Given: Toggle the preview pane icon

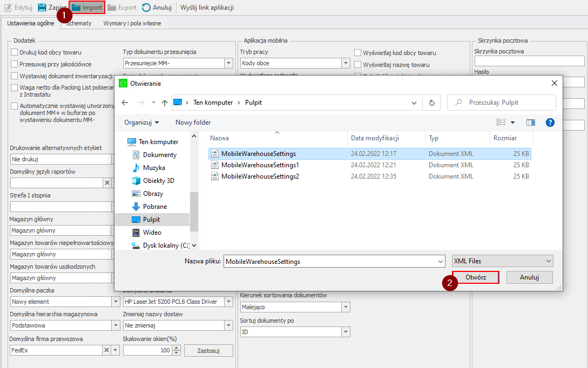Looking at the screenshot, I should (x=530, y=122).
